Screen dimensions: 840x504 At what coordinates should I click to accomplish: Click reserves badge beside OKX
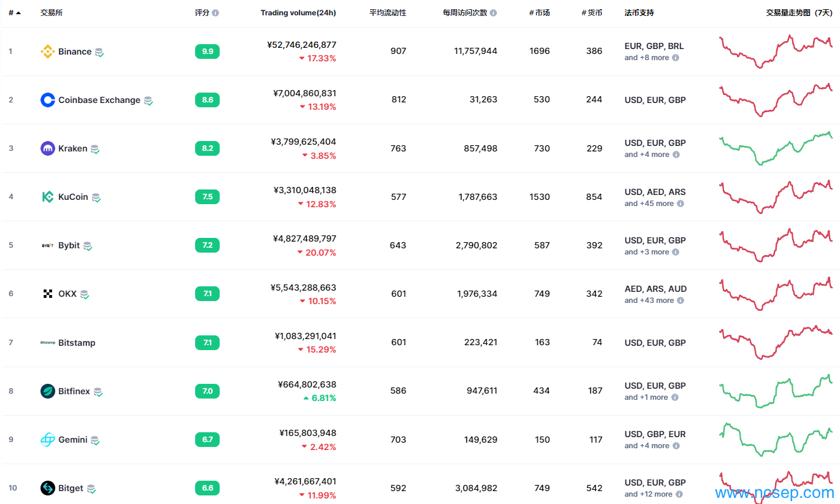85,295
